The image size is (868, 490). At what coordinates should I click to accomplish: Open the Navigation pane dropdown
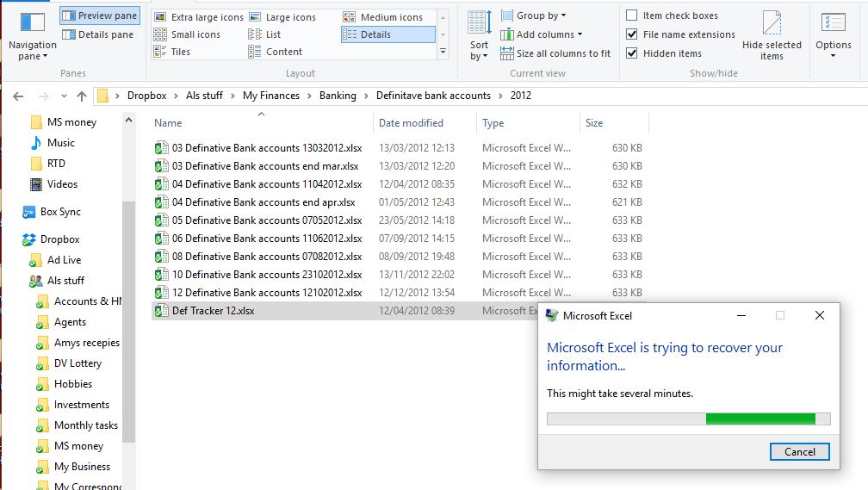32,36
